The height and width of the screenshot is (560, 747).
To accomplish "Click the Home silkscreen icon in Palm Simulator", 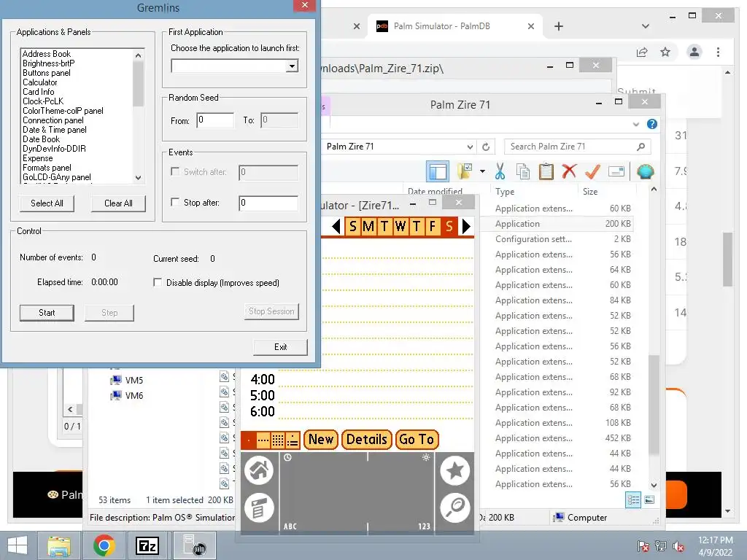I will [259, 470].
